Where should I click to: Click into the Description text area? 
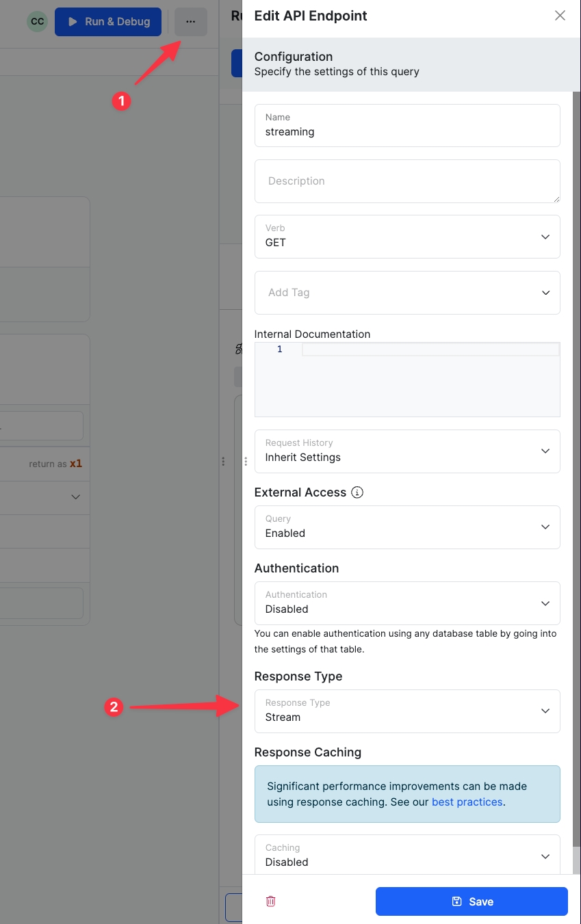tap(407, 181)
